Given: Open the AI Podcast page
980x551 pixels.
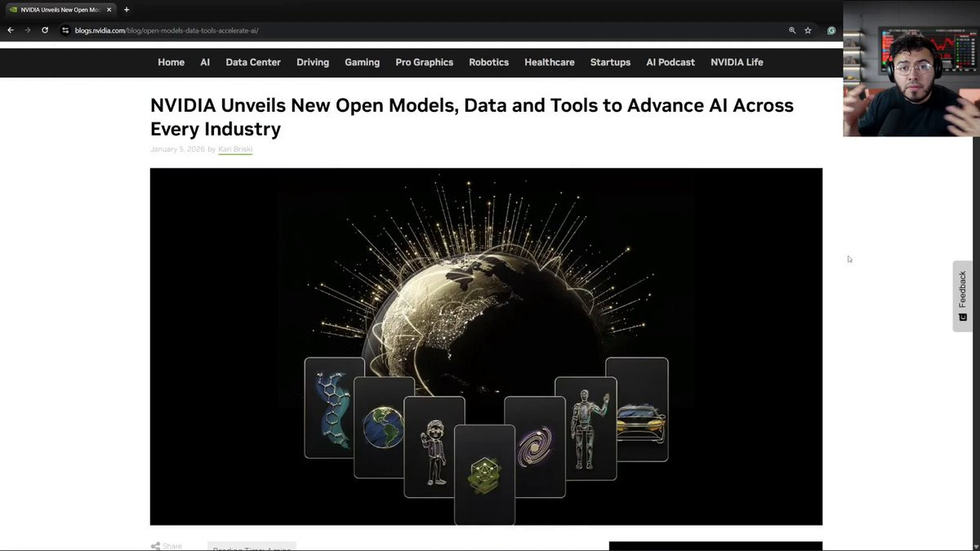Looking at the screenshot, I should click(670, 62).
